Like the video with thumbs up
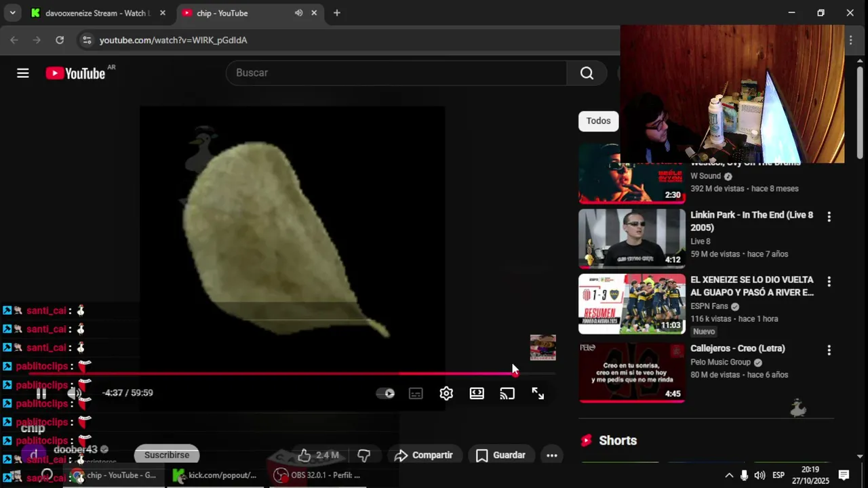This screenshot has height=488, width=868. (x=318, y=455)
